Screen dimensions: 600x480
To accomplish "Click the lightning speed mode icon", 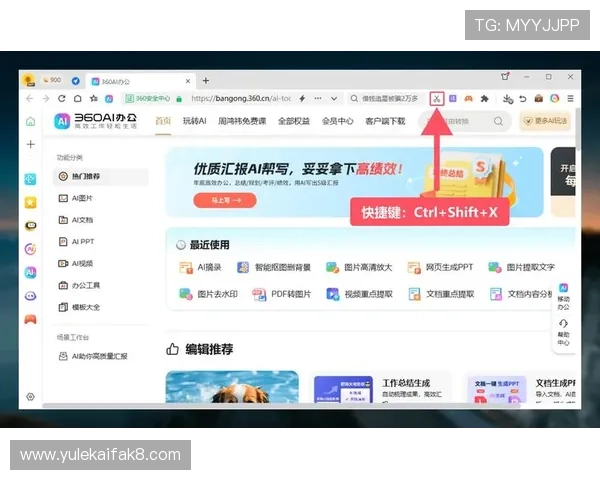I will click(x=302, y=98).
